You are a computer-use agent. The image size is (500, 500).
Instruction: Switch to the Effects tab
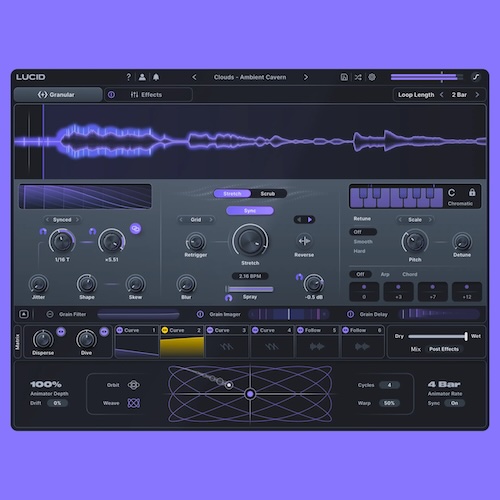tap(148, 95)
